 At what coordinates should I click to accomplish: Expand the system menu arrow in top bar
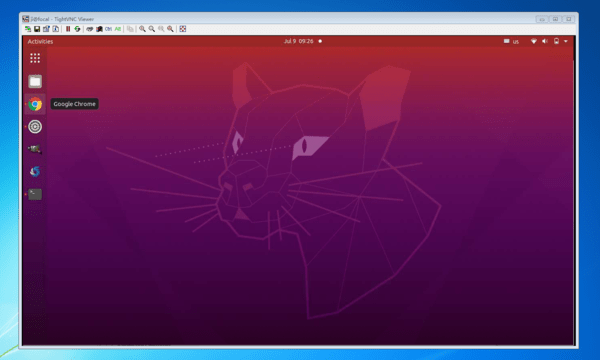(566, 41)
